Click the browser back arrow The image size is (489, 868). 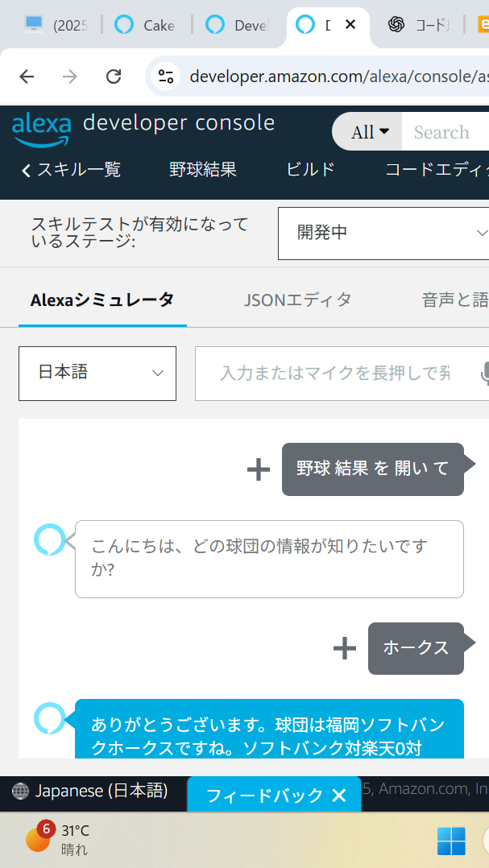click(27, 76)
